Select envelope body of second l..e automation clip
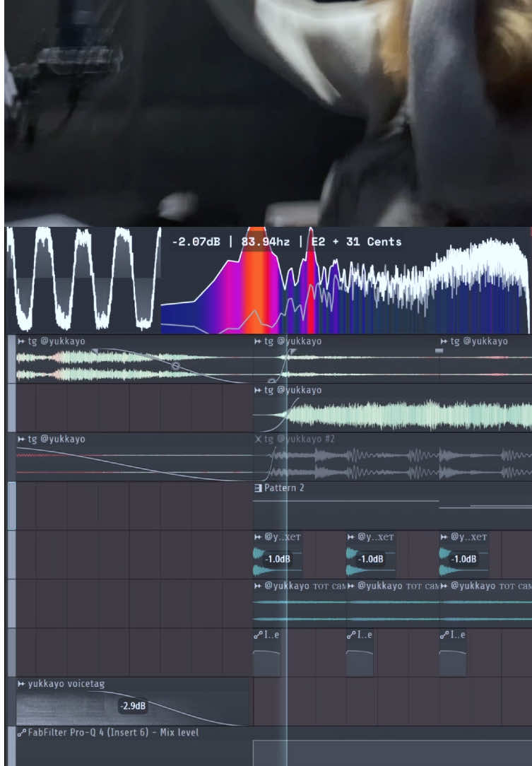 pos(360,664)
